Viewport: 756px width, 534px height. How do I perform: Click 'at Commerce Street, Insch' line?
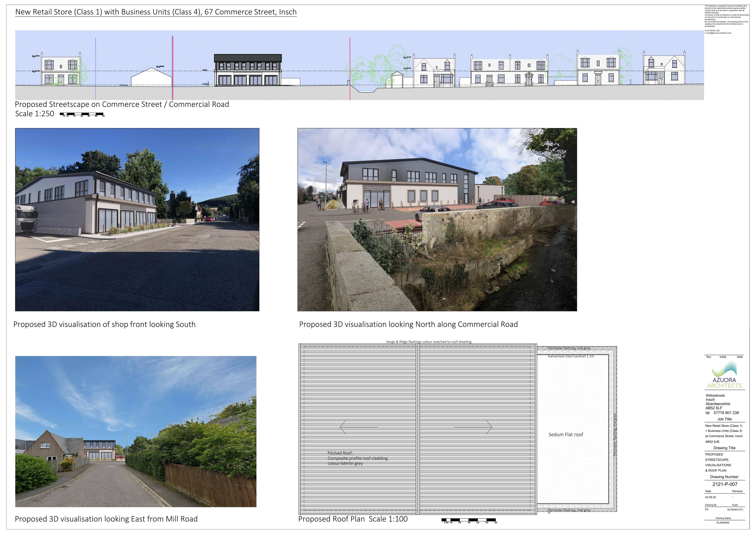click(724, 436)
